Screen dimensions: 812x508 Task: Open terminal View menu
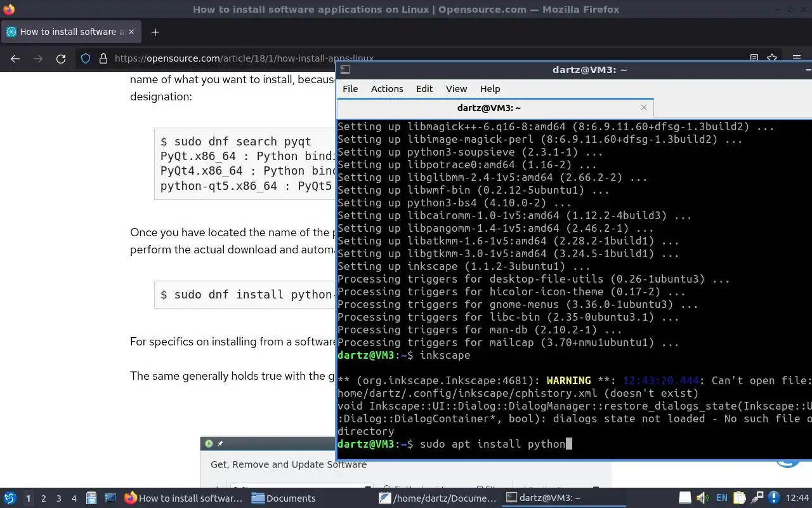point(456,89)
